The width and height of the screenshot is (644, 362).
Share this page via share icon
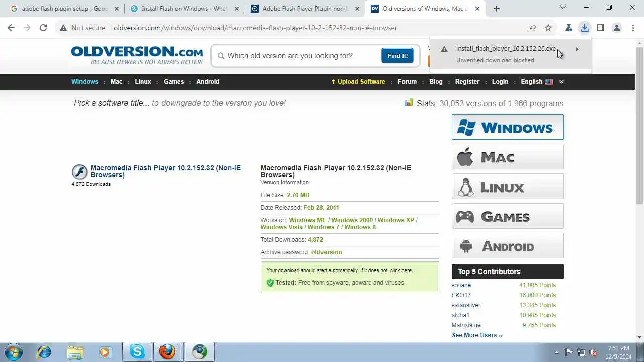click(x=532, y=28)
